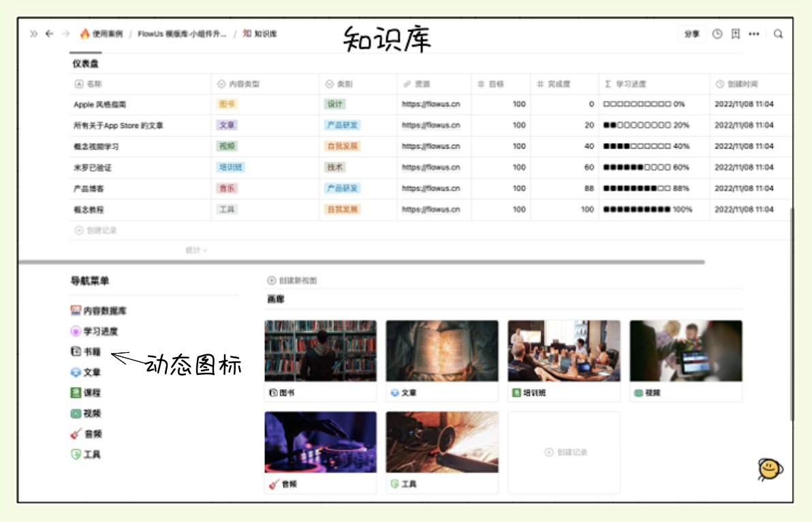Open the 所有关于App Store 的文章 record

[119, 126]
